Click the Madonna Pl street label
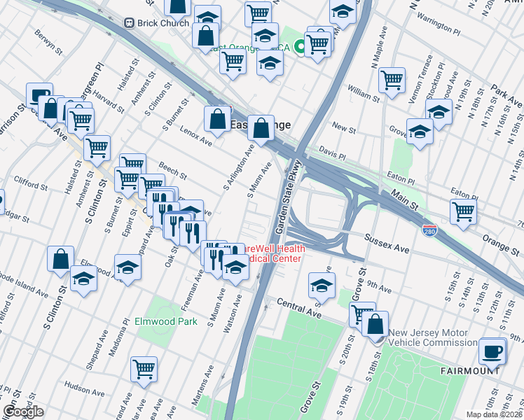524x420 pixels. point(118,337)
